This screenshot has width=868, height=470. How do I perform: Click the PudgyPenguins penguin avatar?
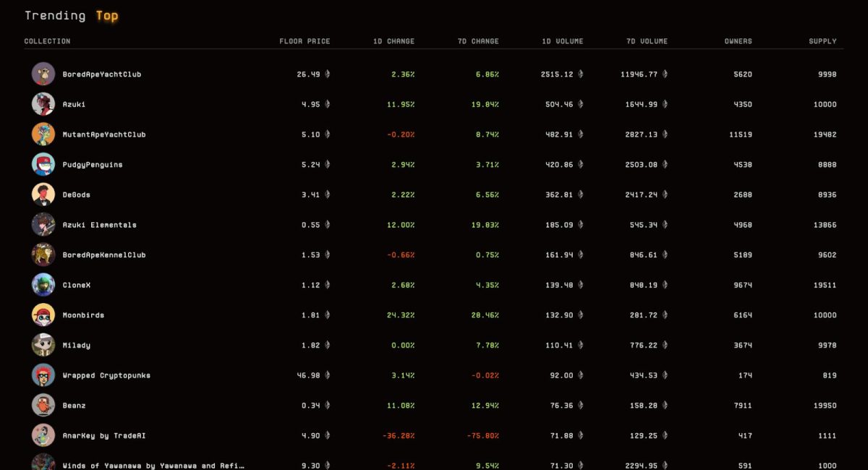43,164
